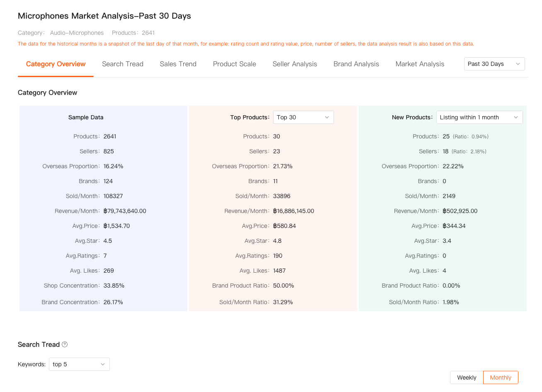
Task: Click the chevron arrow in the Top 30 selector
Action: click(x=327, y=117)
